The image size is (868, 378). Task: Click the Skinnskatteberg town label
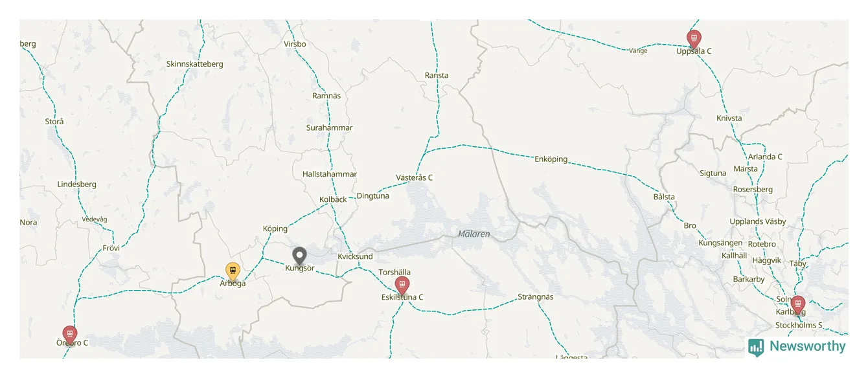tap(195, 64)
